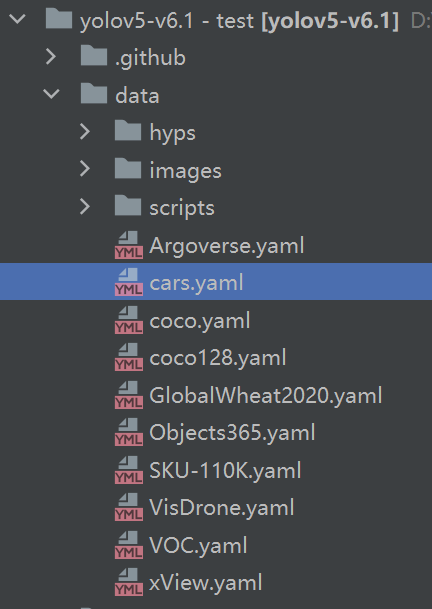Click the YML icon of GlobalWheat2020.yaml
This screenshot has width=432, height=609.
129,395
